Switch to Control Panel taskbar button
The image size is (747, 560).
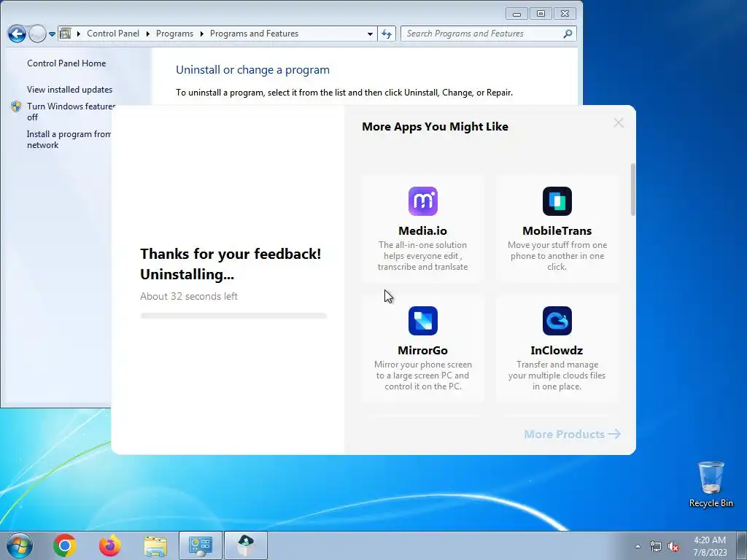pyautogui.click(x=201, y=545)
